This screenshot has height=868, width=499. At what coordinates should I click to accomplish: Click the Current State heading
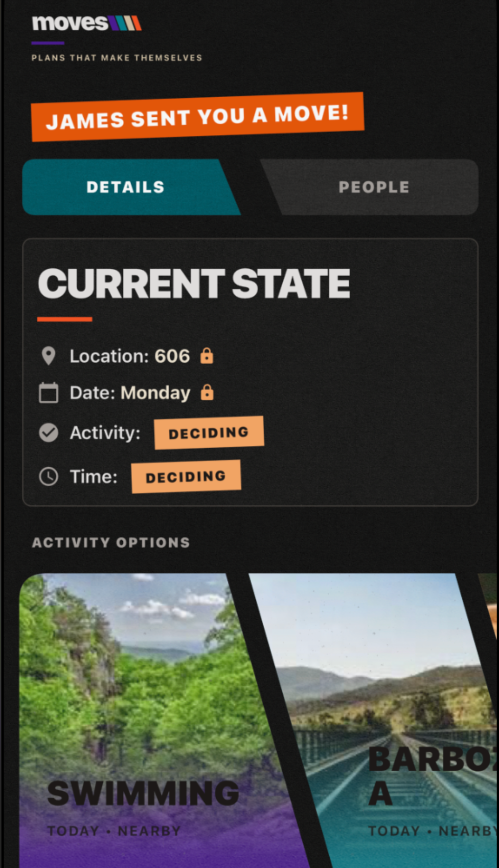tap(194, 283)
